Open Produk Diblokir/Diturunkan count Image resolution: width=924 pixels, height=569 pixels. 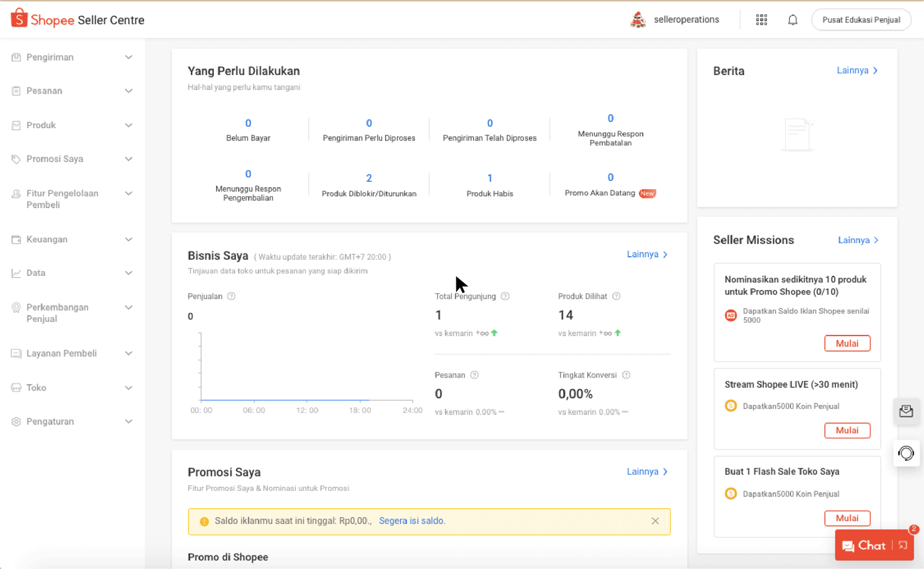pos(369,179)
